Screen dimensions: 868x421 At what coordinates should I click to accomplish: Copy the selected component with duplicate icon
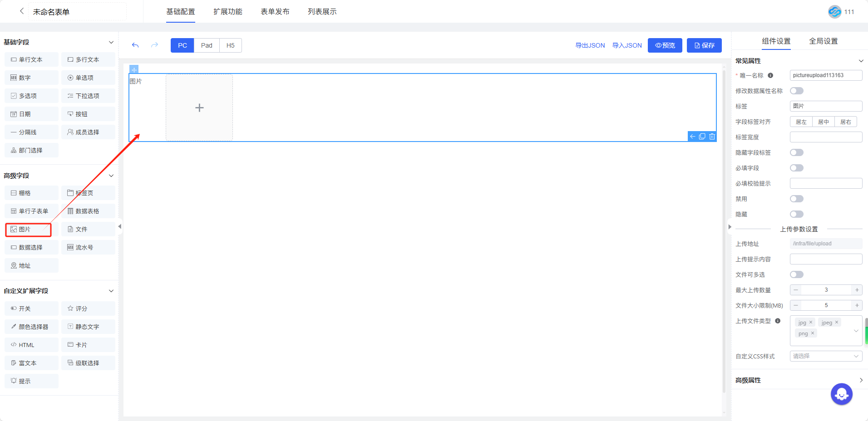click(702, 137)
